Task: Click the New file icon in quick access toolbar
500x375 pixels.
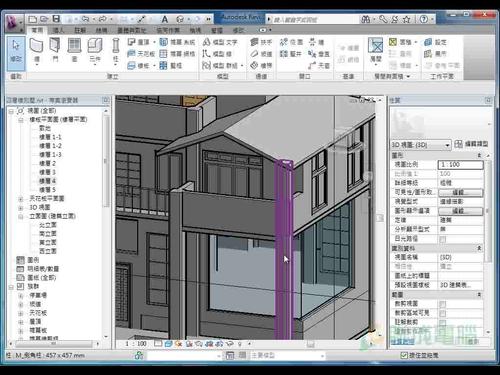Action: pyautogui.click(x=32, y=19)
